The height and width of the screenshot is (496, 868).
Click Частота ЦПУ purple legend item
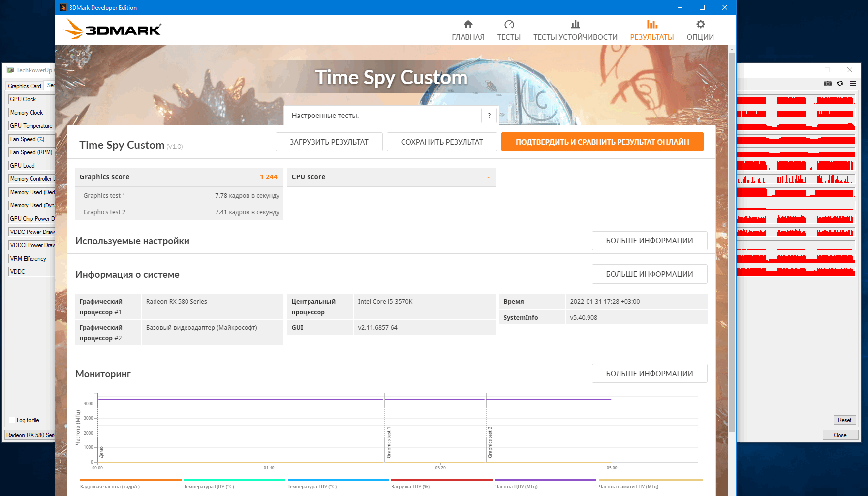pyautogui.click(x=546, y=484)
